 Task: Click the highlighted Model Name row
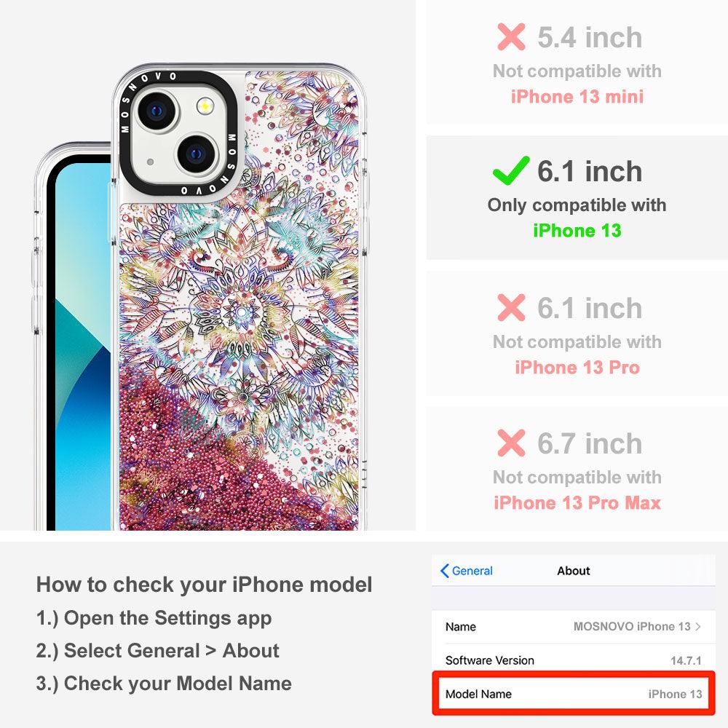pyautogui.click(x=574, y=694)
